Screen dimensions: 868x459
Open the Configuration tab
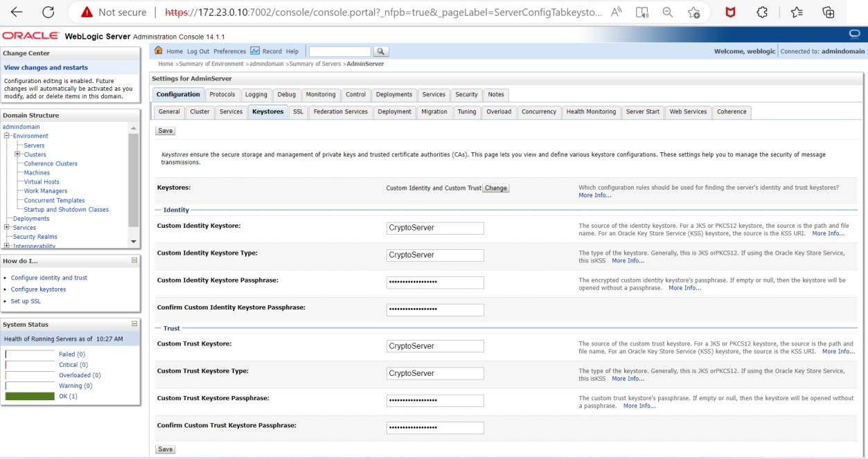(x=178, y=95)
